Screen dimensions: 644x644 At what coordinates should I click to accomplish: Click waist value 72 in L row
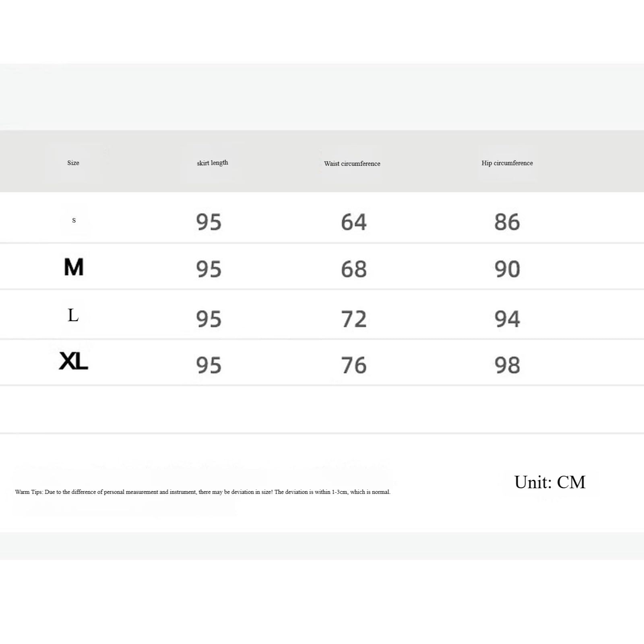[354, 319]
